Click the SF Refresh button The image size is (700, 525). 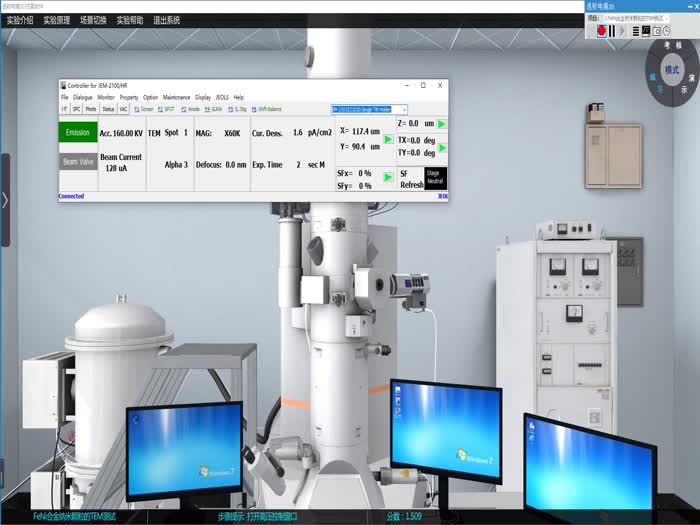coord(411,179)
